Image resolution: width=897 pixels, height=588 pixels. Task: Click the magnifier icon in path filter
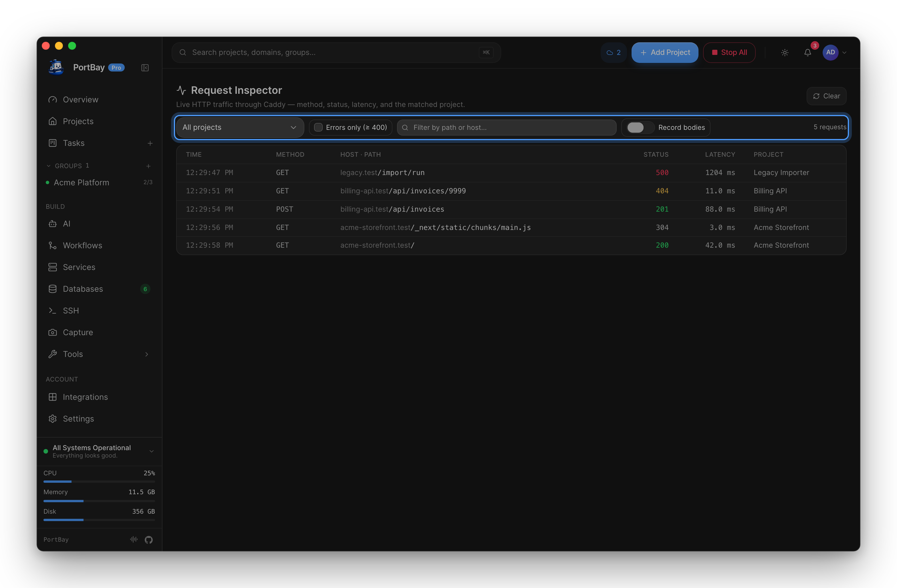pos(405,128)
